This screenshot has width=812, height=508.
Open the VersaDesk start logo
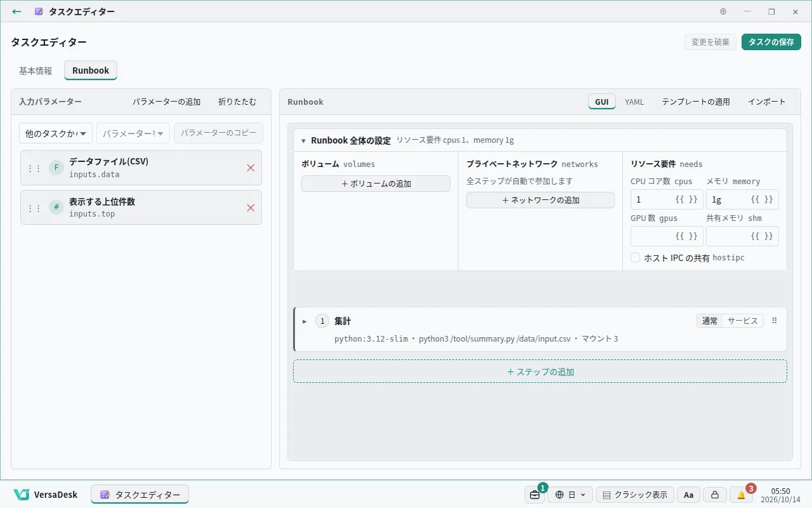pos(46,495)
